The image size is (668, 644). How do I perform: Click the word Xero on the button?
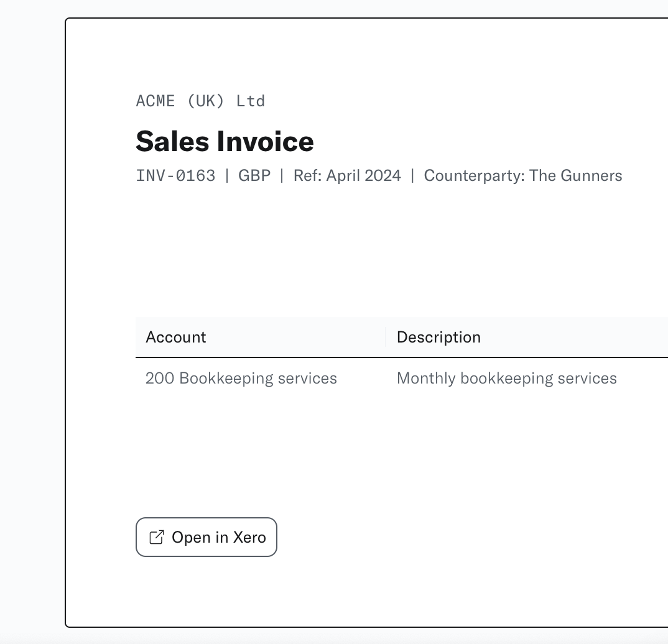pyautogui.click(x=249, y=537)
